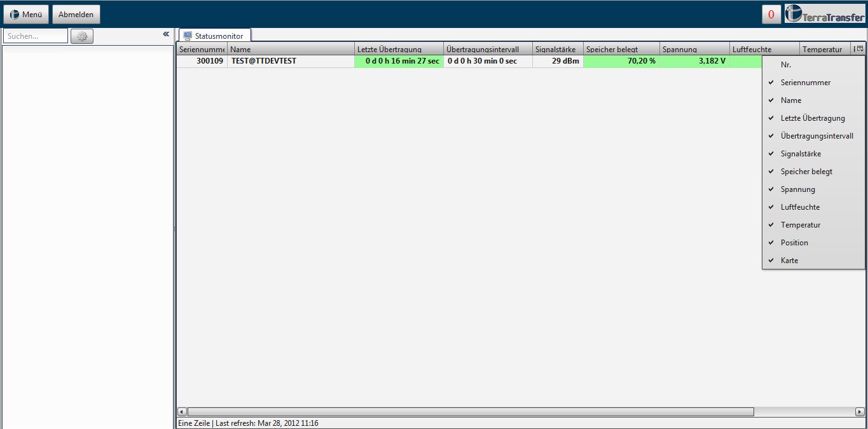Viewport: 868px width, 429px height.
Task: Click the red 0 notification counter
Action: (771, 14)
